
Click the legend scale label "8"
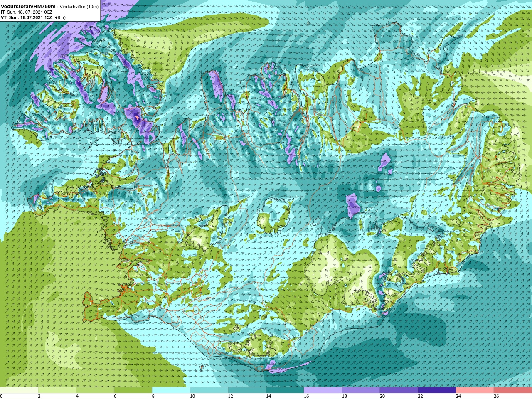point(153,396)
